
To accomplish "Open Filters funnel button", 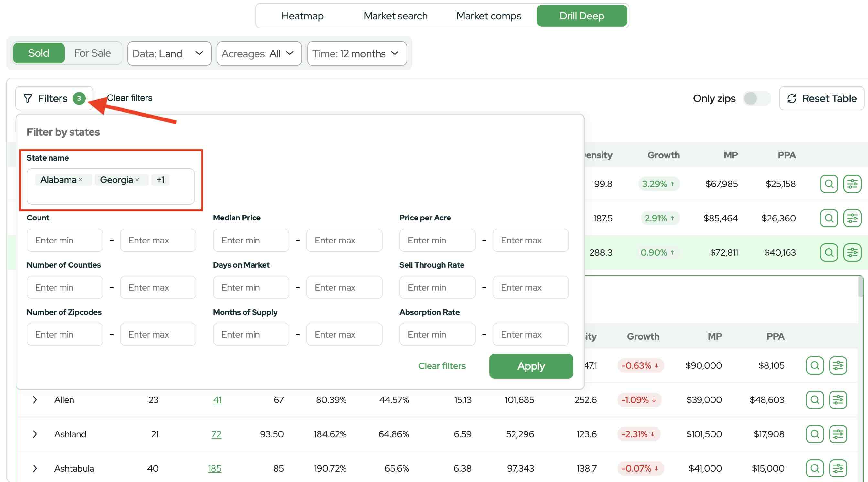I will (54, 98).
